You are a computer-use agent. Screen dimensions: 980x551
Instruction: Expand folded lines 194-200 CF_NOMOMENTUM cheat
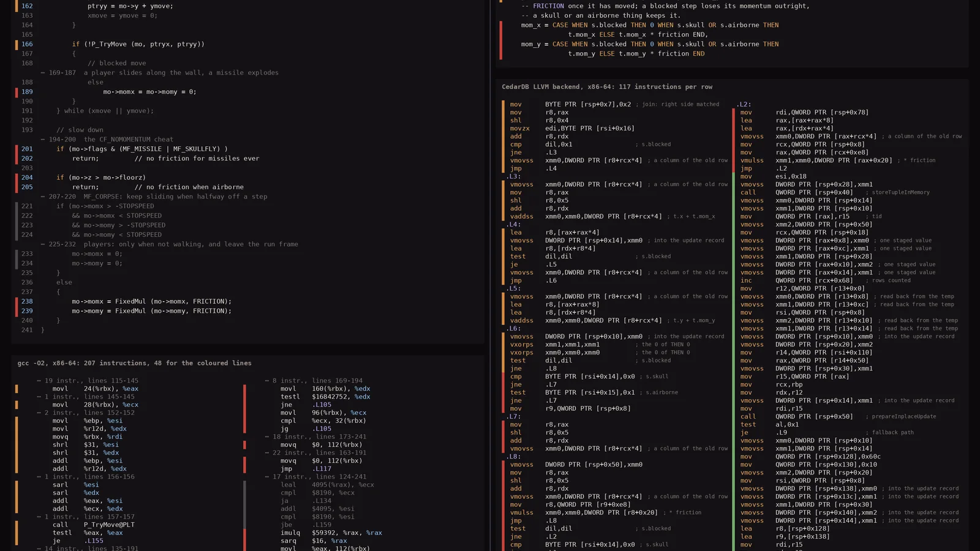coord(107,140)
